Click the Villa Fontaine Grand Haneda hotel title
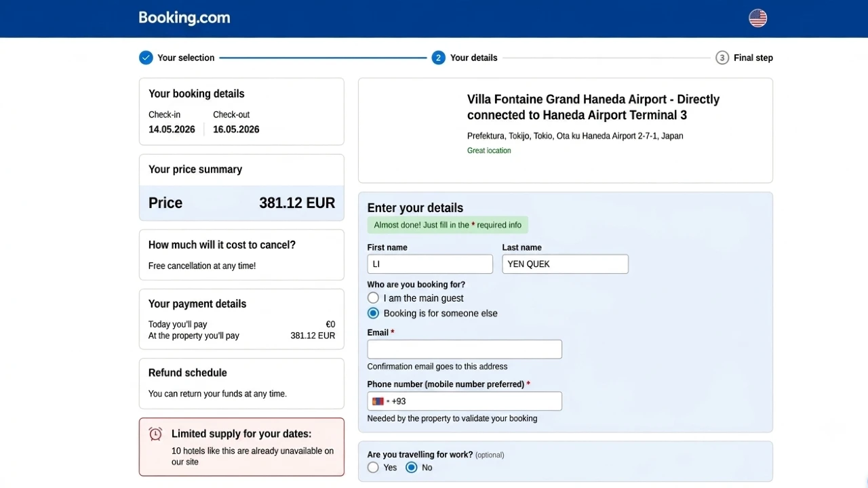Screen dimensions: 868x488 pos(593,107)
